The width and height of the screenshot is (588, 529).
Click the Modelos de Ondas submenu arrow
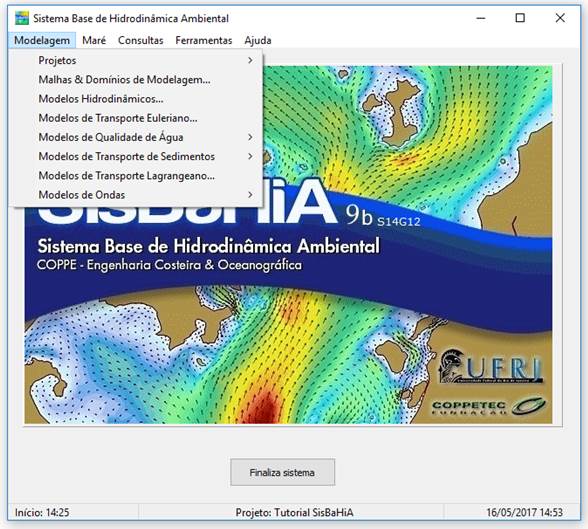click(x=250, y=195)
